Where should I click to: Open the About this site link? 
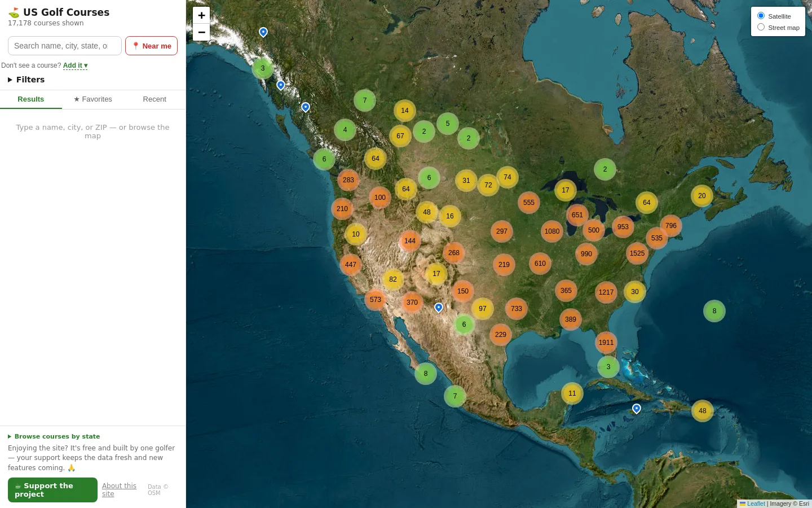[119, 489]
